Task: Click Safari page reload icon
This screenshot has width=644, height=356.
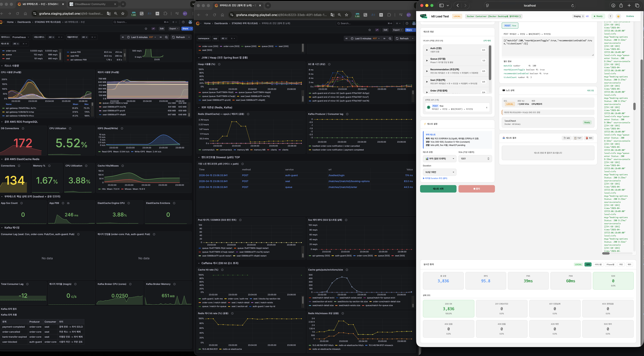Action: click(573, 5)
